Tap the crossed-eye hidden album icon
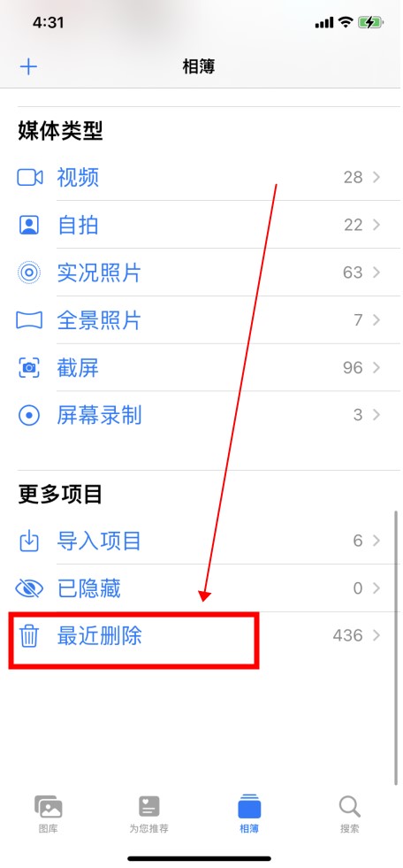The width and height of the screenshot is (403, 868). click(29, 588)
